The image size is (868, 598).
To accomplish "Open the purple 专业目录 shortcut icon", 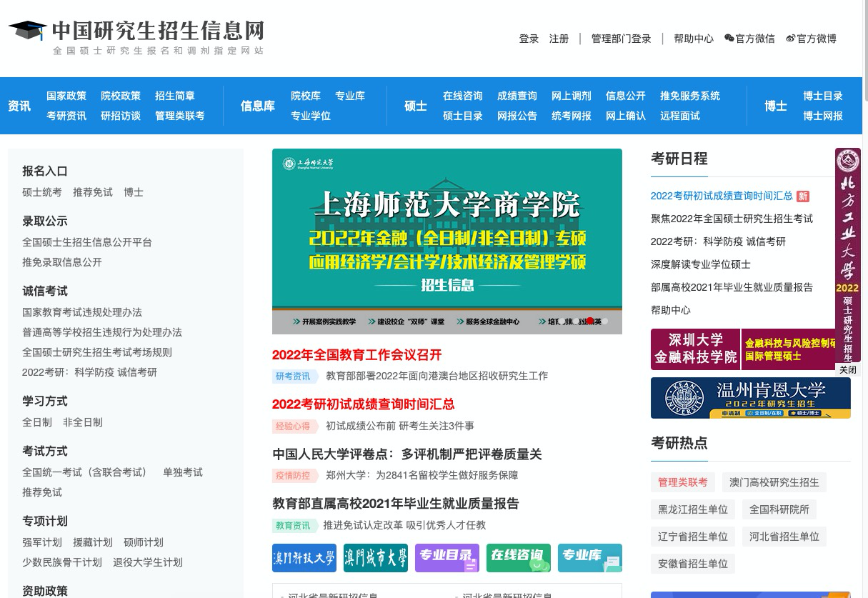I will point(447,558).
